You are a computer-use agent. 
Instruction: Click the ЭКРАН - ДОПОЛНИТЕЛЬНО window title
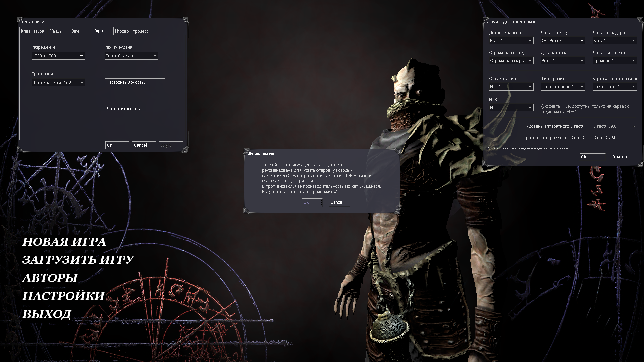tap(512, 22)
